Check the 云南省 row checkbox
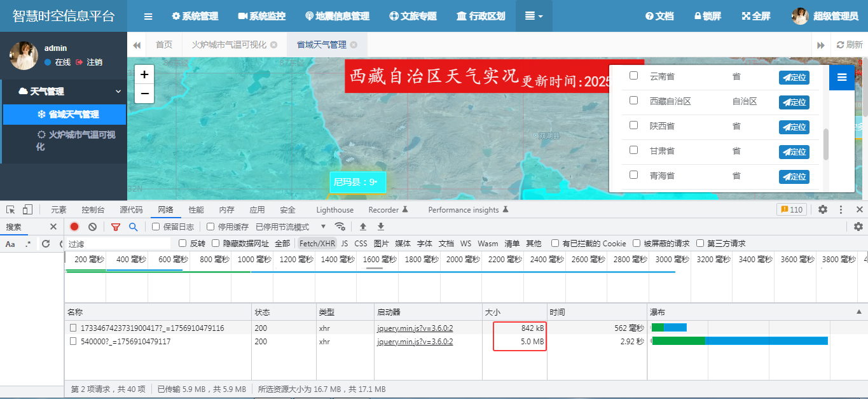Image resolution: width=868 pixels, height=399 pixels. pyautogui.click(x=633, y=76)
